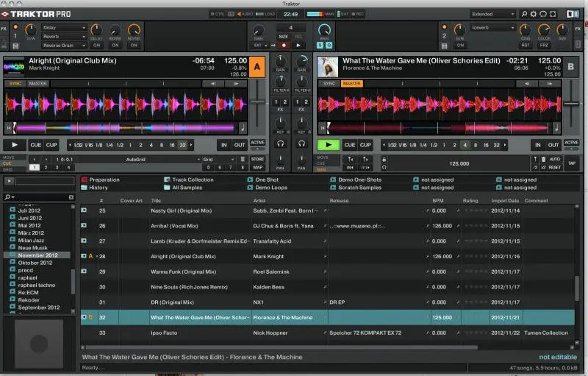The width and height of the screenshot is (588, 376).
Task: Click the Preparation playlist favorite icon
Action: [x=85, y=180]
